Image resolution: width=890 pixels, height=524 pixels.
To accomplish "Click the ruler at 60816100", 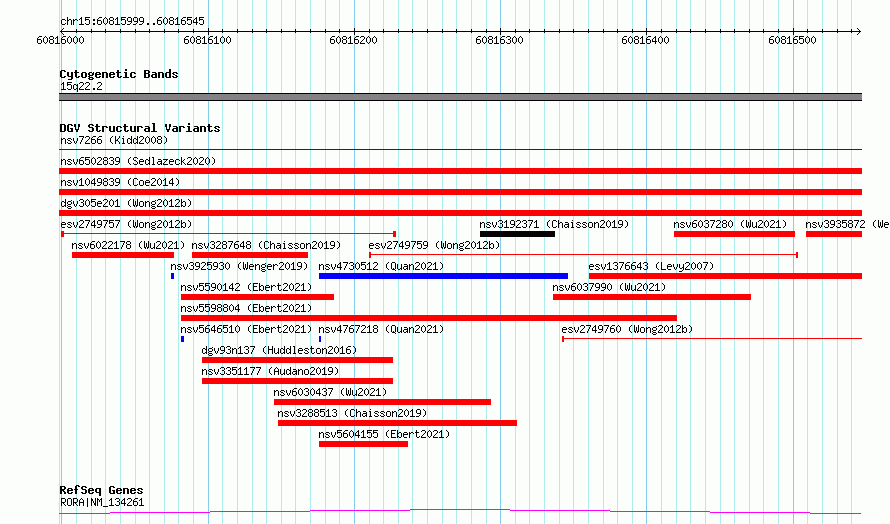I will [208, 40].
